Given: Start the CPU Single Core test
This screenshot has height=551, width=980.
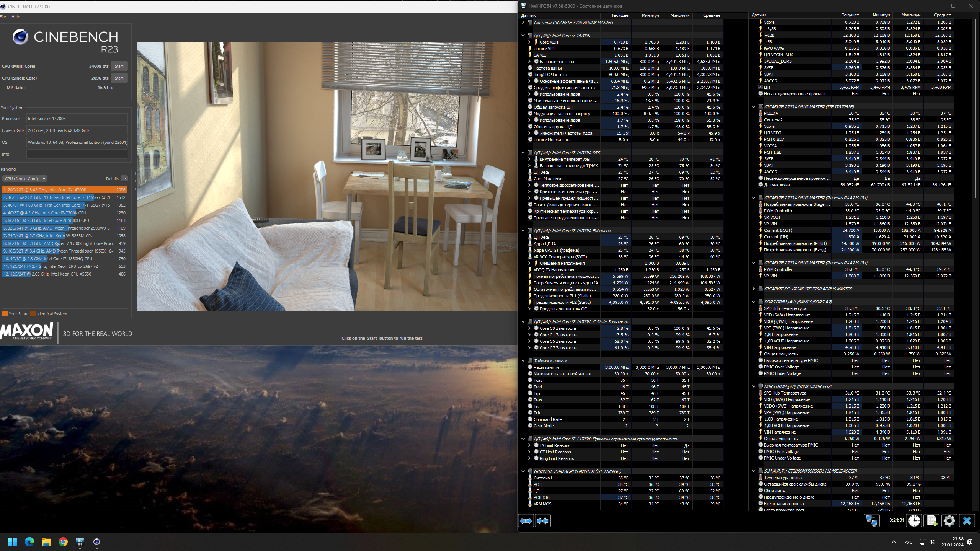Looking at the screenshot, I should (x=119, y=78).
